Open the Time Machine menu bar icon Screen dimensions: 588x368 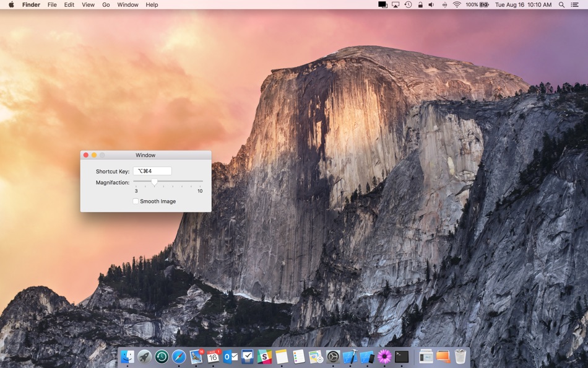(408, 4)
